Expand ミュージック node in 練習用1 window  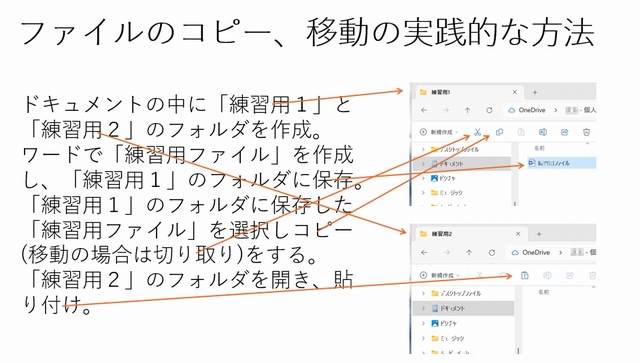[x=423, y=193]
